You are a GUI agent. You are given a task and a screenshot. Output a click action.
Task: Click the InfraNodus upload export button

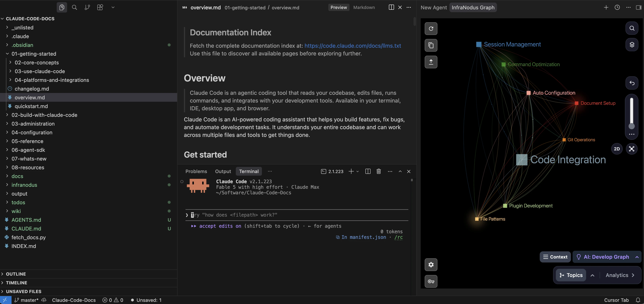[x=431, y=62]
